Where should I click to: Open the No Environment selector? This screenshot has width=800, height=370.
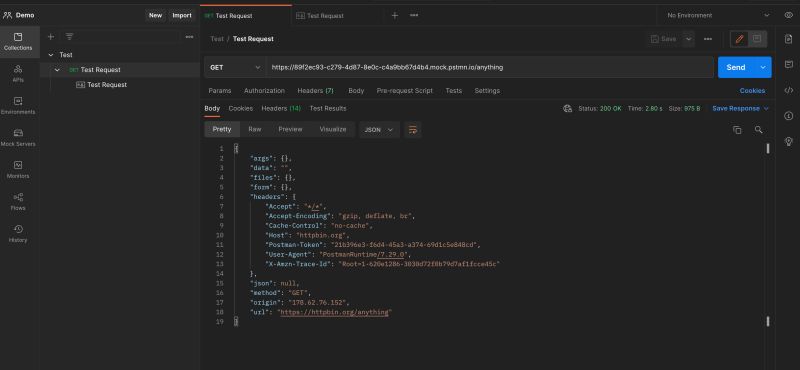pyautogui.click(x=718, y=15)
